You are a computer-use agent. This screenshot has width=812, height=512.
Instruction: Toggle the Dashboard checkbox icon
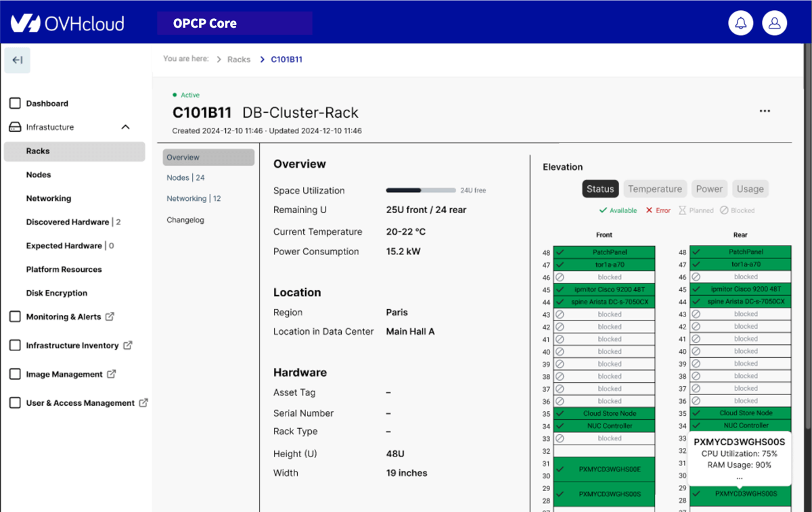point(15,103)
